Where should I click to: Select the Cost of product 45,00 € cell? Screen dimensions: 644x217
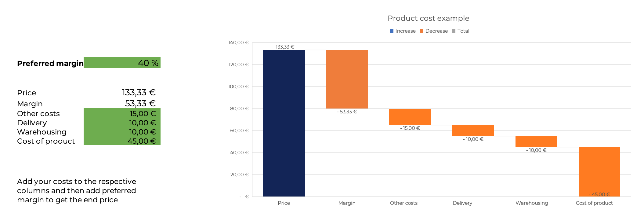click(122, 141)
